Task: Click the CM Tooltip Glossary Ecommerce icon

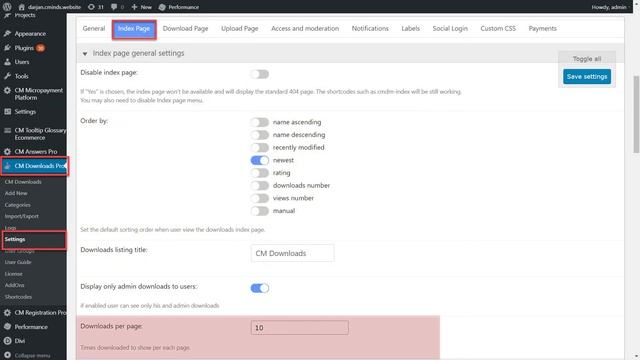Action: pos(7,130)
